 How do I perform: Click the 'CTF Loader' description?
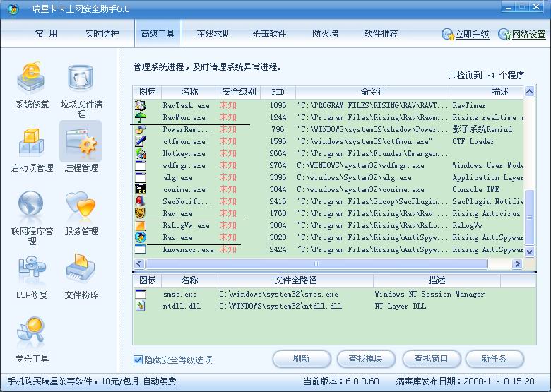click(473, 141)
